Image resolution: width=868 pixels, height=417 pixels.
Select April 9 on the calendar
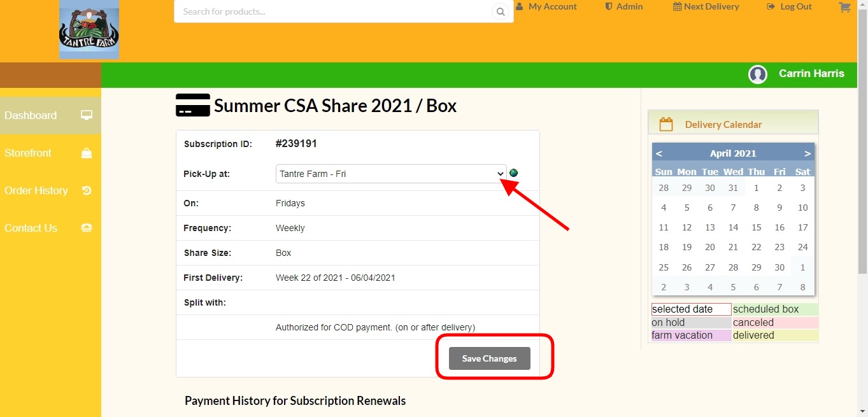[x=779, y=208]
